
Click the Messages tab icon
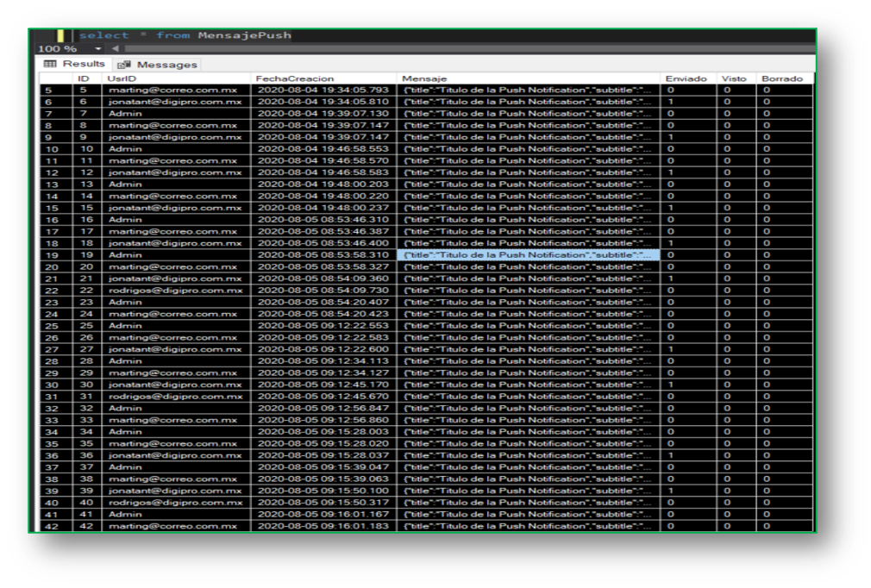point(124,65)
